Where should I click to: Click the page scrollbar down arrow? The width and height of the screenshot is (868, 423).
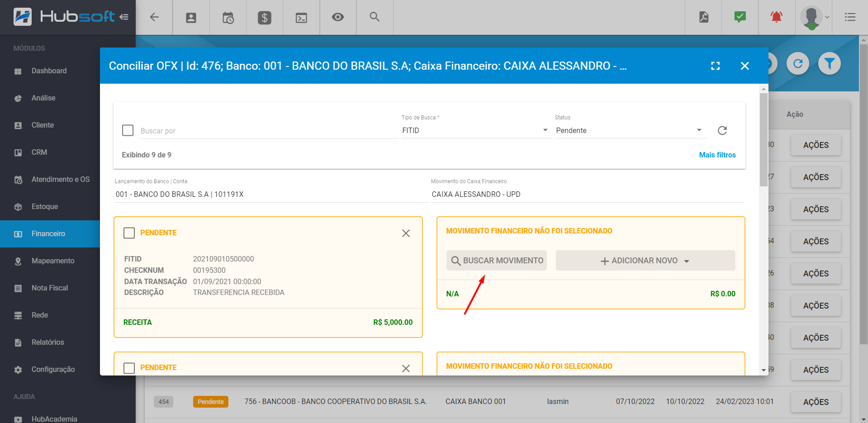(863, 419)
